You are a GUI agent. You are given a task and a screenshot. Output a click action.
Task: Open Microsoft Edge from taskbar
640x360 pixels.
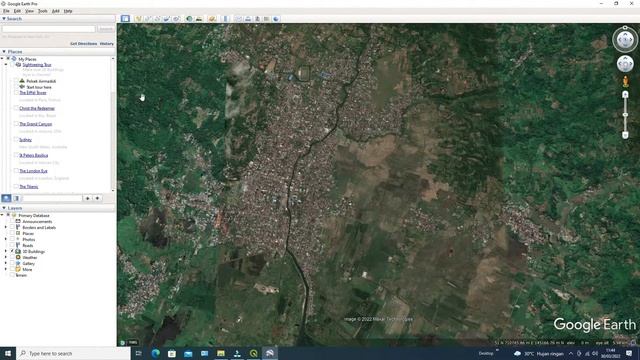pyautogui.click(x=156, y=353)
